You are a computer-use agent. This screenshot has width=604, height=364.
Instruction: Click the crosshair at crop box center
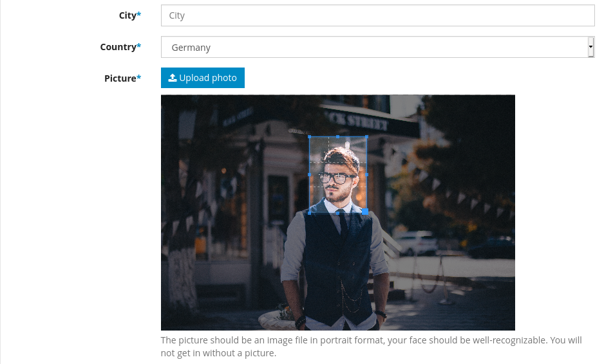coord(338,174)
